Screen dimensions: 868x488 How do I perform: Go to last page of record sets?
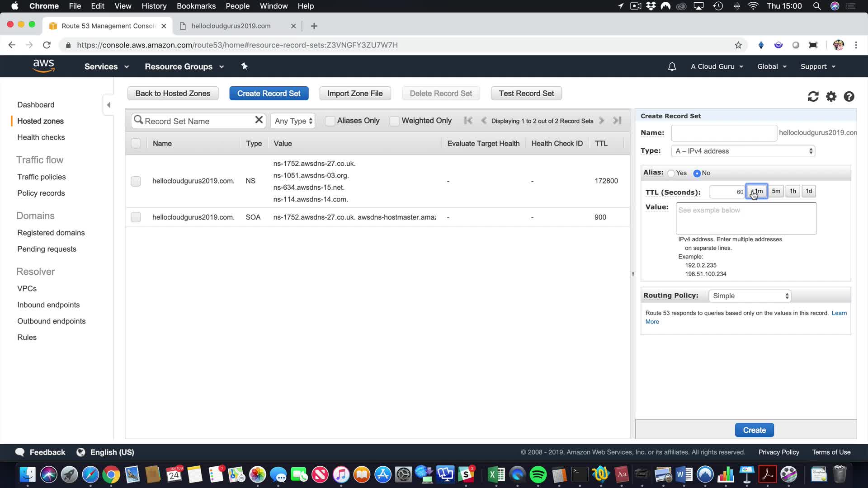[x=617, y=121]
